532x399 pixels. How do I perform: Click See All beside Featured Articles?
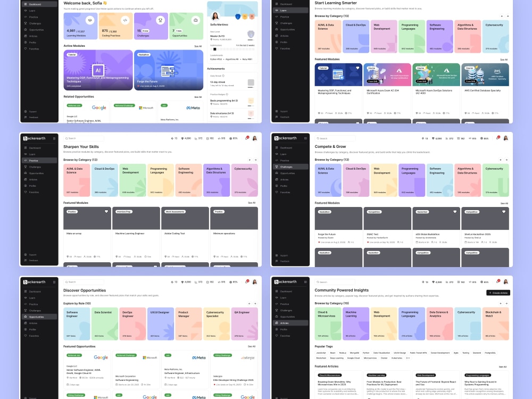pos(503,367)
